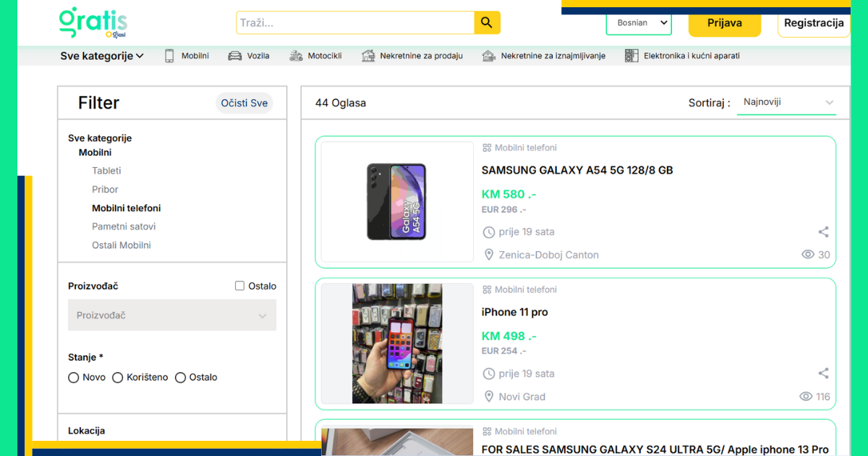The height and width of the screenshot is (456, 868).
Task: Click the house icon for Nekretnine za iznajmljivanje
Action: [x=489, y=56]
